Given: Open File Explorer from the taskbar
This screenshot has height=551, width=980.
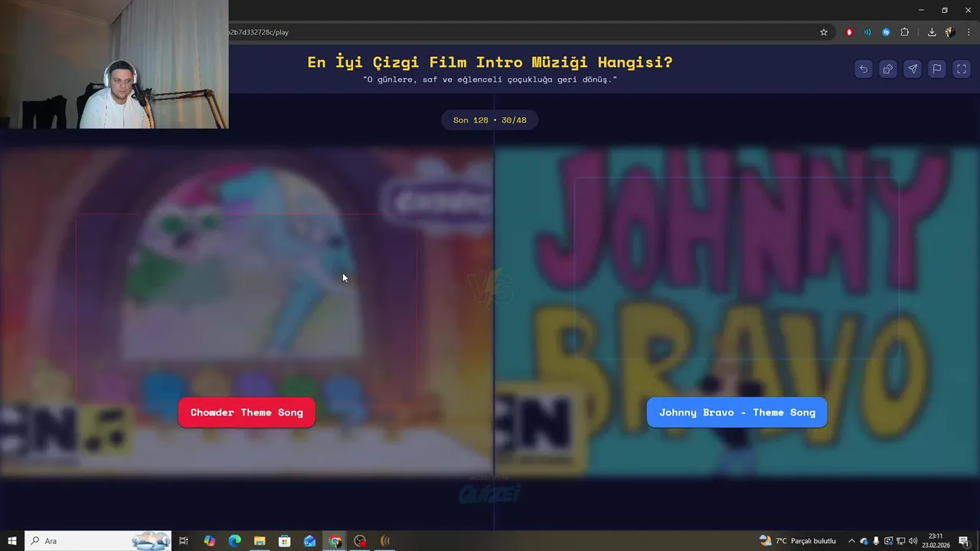Looking at the screenshot, I should [260, 541].
